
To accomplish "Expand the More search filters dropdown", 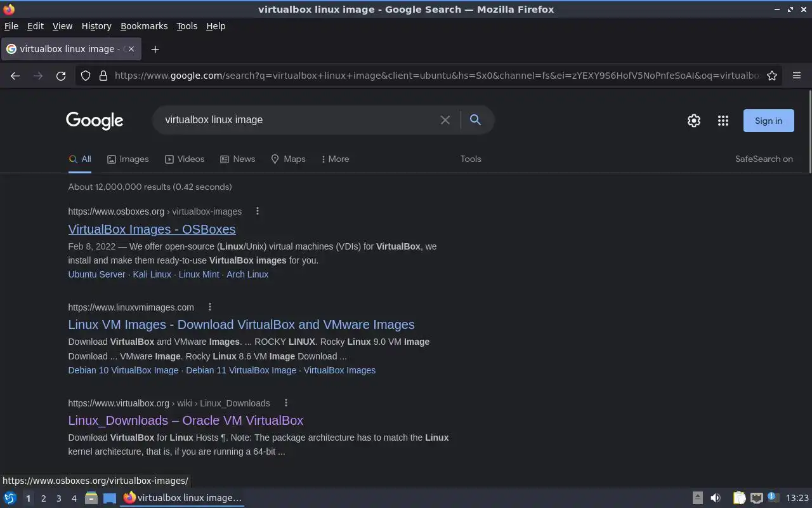I will point(335,159).
